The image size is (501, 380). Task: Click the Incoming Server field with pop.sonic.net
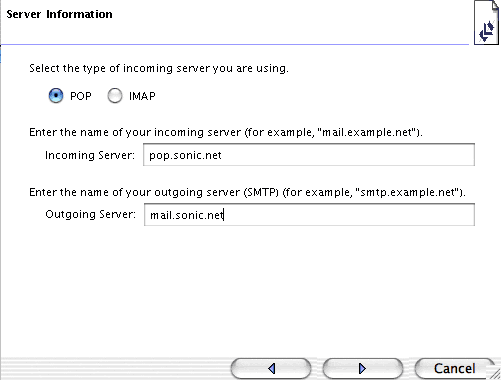309,155
